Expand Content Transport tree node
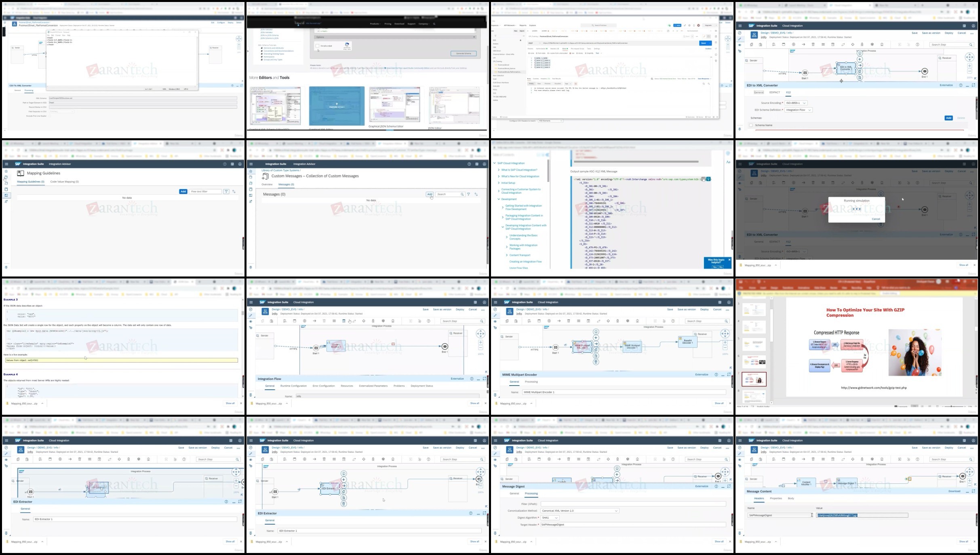The width and height of the screenshot is (980, 555). point(507,255)
